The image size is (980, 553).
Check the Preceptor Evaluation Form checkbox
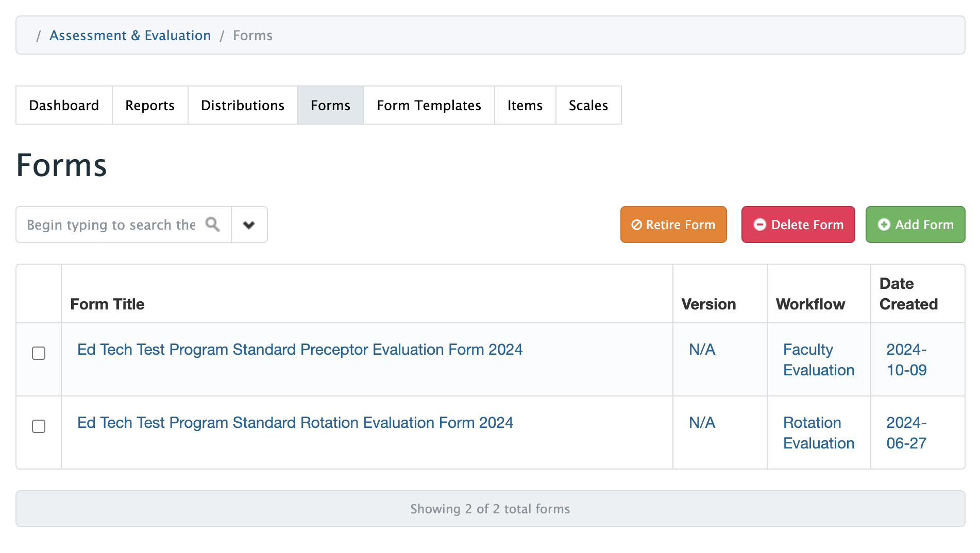(x=39, y=353)
